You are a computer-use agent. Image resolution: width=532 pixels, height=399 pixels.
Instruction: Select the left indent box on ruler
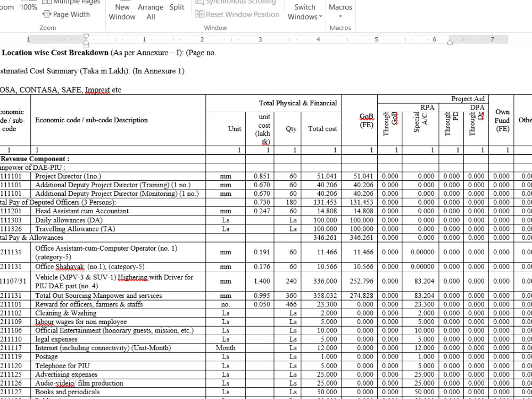[86, 45]
